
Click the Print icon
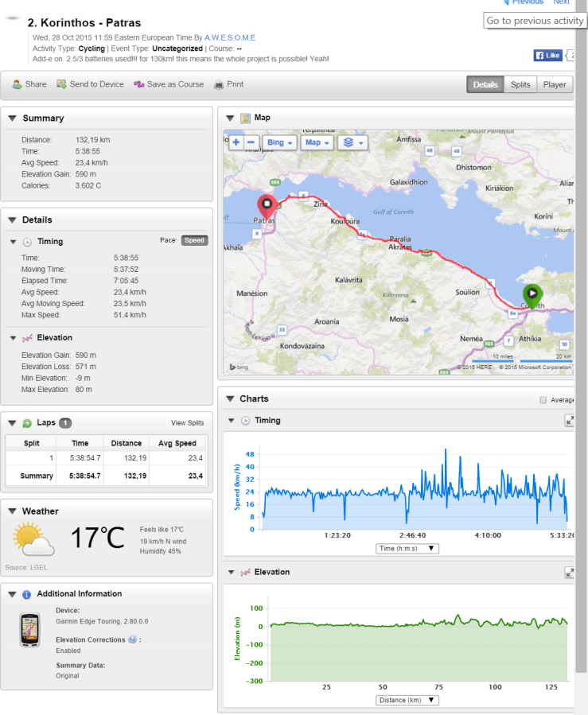(220, 84)
